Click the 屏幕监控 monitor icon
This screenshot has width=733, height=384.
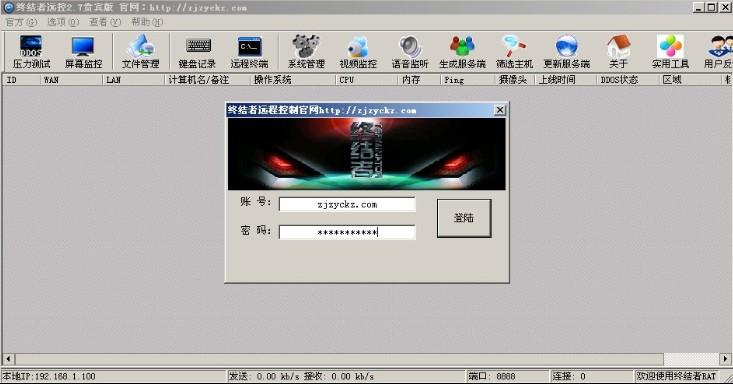click(83, 52)
